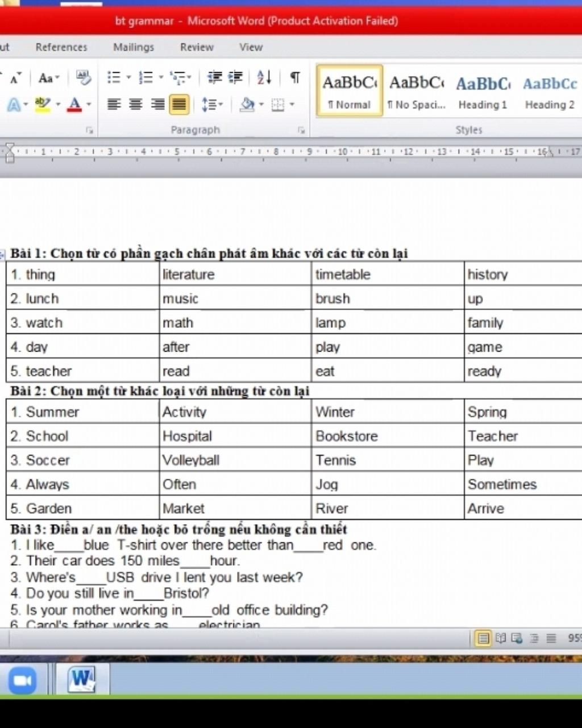Open the Mailings tab
This screenshot has height=728, width=582.
(x=134, y=47)
